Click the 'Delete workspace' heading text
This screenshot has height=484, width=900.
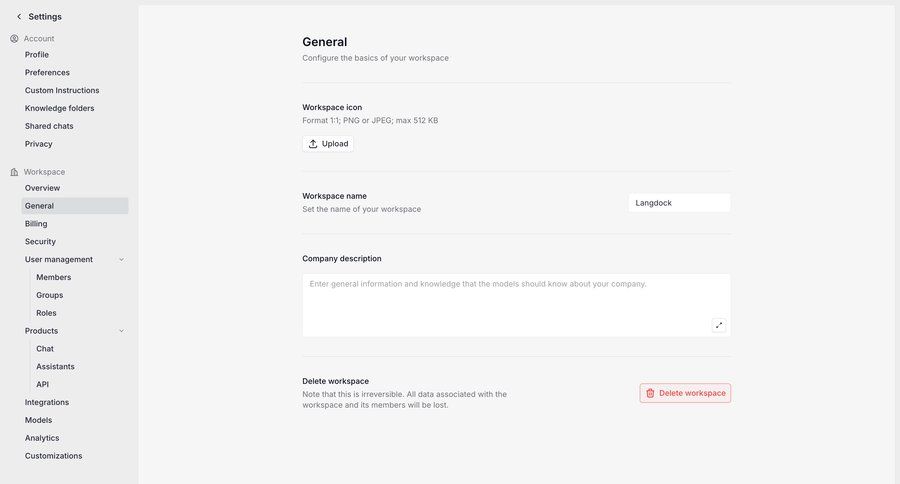tap(336, 381)
